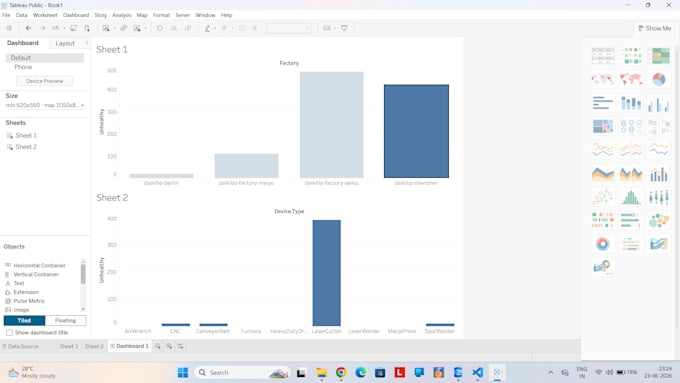Select the area chart (continuous) in Show Me

(603, 173)
